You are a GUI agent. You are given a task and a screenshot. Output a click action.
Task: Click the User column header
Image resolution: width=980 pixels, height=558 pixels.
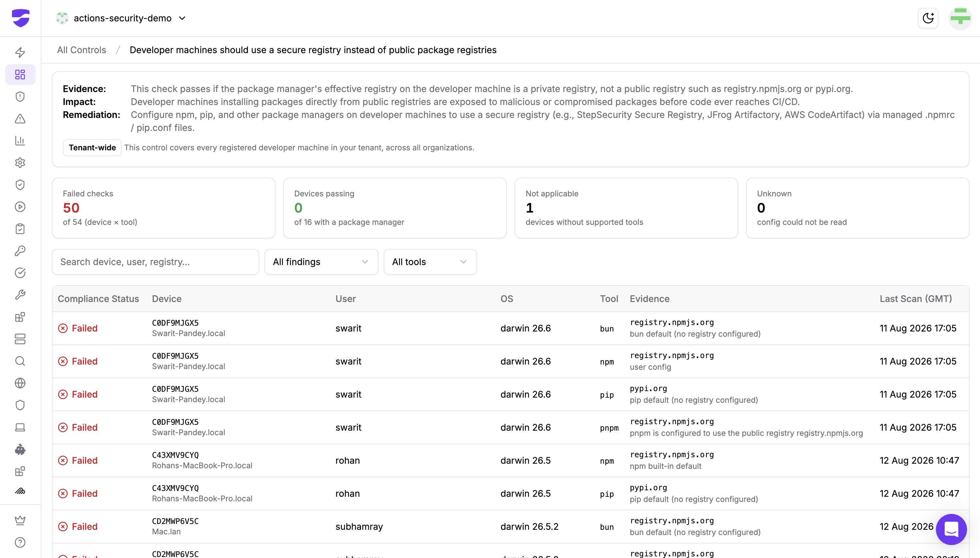coord(346,298)
